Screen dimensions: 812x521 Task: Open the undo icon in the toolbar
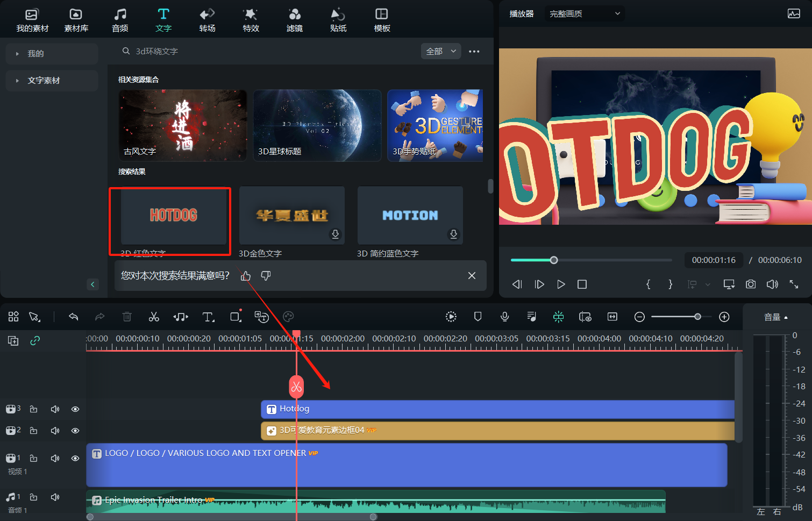(74, 317)
